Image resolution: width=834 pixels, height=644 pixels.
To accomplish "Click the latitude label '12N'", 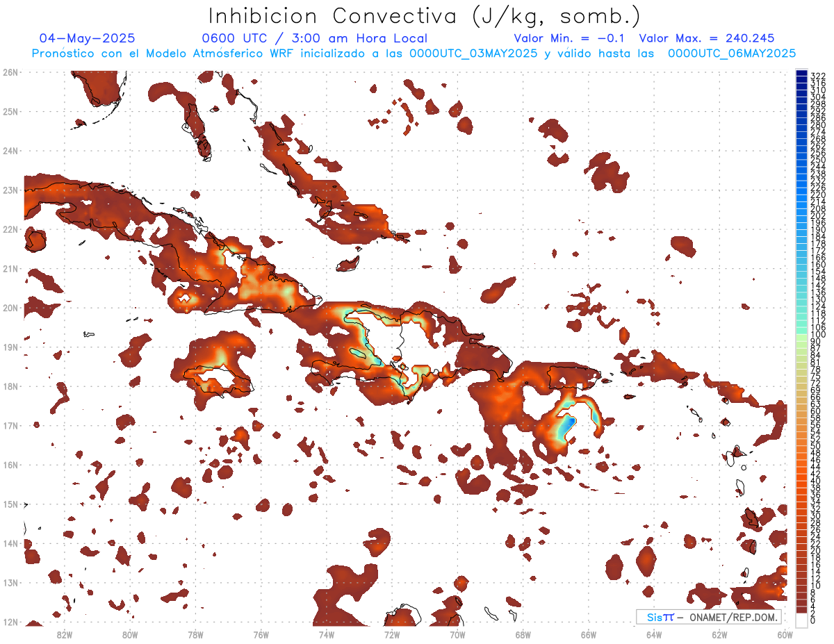I will 10,622.
